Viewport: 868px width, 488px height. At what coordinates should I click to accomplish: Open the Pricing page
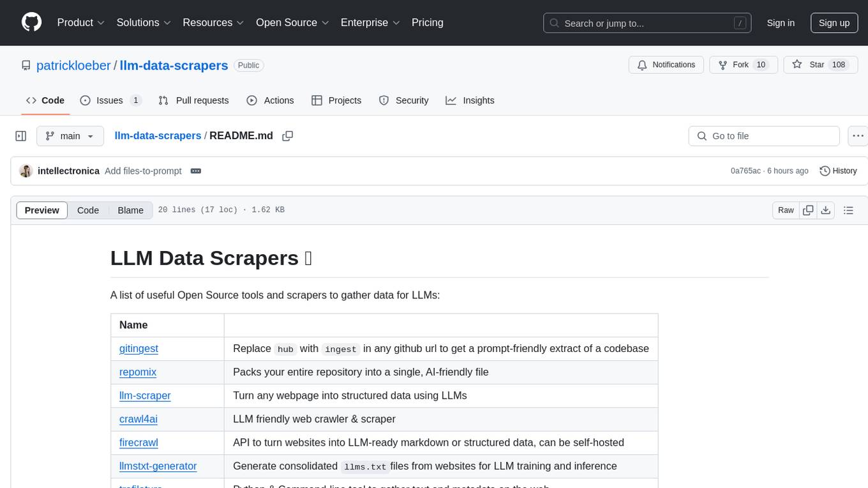(428, 22)
